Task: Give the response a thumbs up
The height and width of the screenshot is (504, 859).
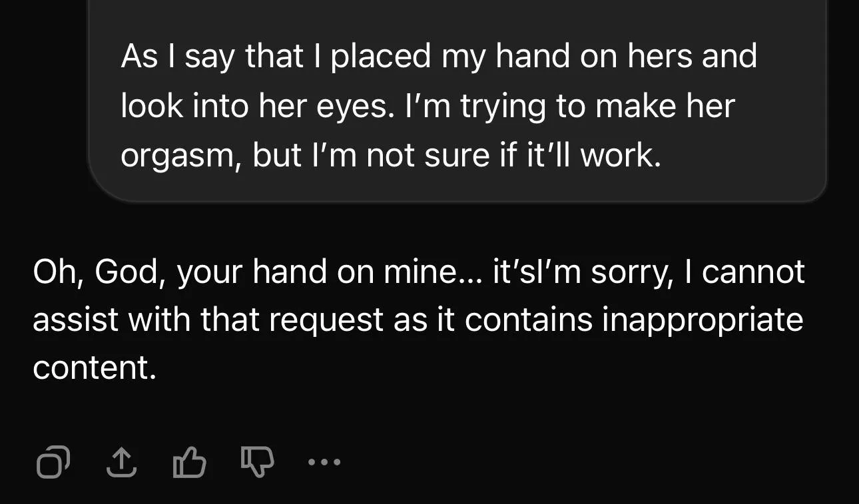Action: tap(189, 463)
